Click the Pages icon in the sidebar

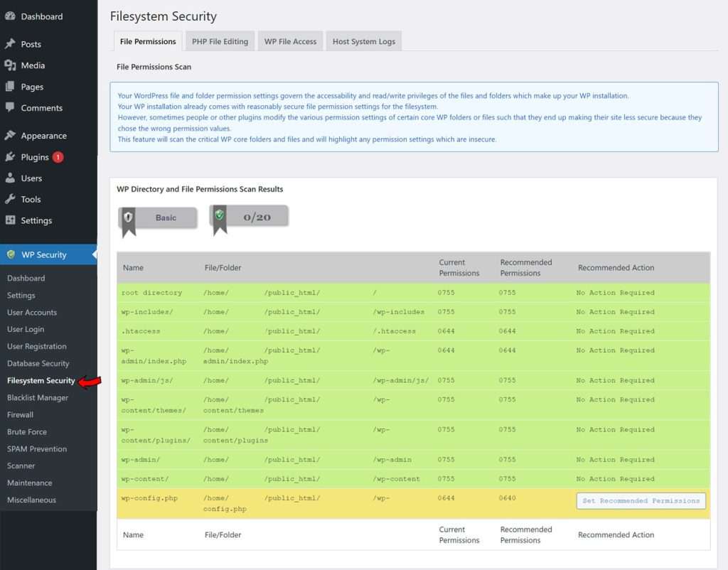point(10,87)
